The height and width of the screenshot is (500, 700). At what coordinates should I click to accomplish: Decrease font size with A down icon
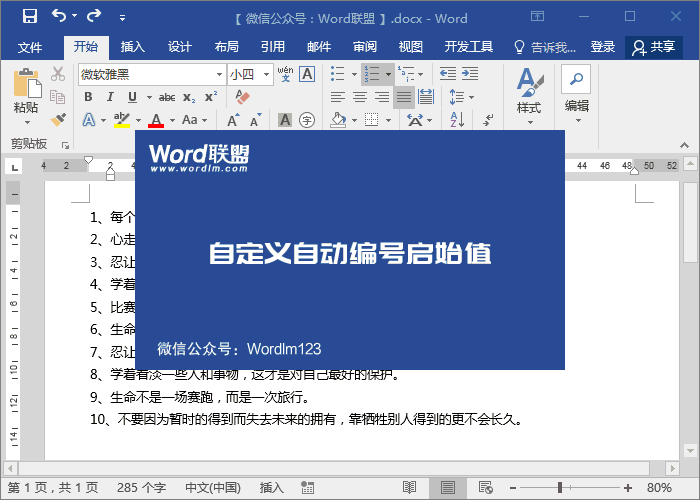[255, 120]
